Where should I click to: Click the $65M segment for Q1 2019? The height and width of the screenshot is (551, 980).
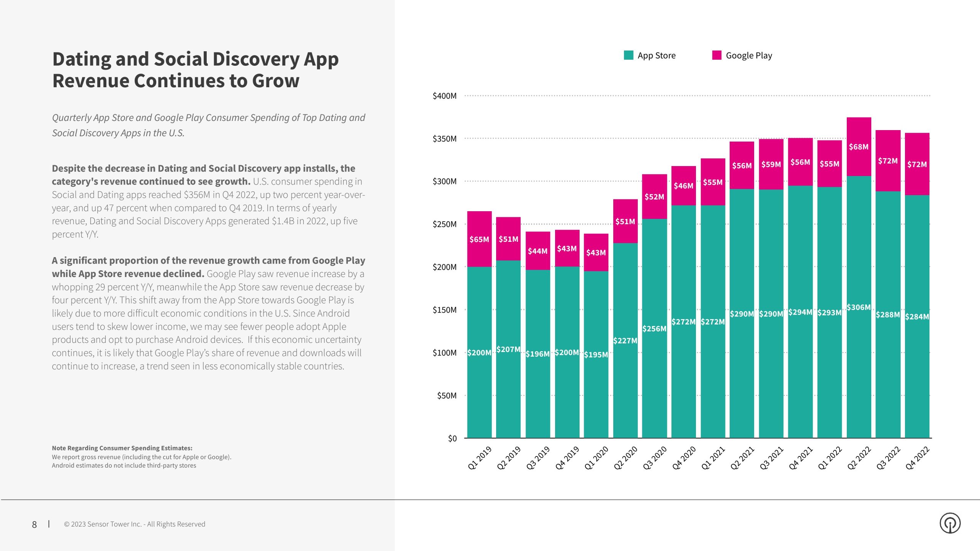click(x=479, y=239)
